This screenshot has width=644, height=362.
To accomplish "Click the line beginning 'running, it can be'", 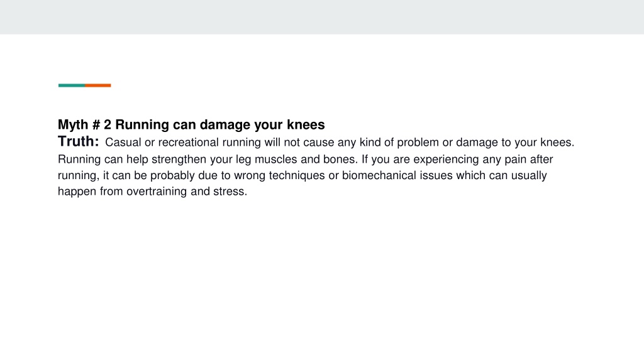I will [x=303, y=176].
